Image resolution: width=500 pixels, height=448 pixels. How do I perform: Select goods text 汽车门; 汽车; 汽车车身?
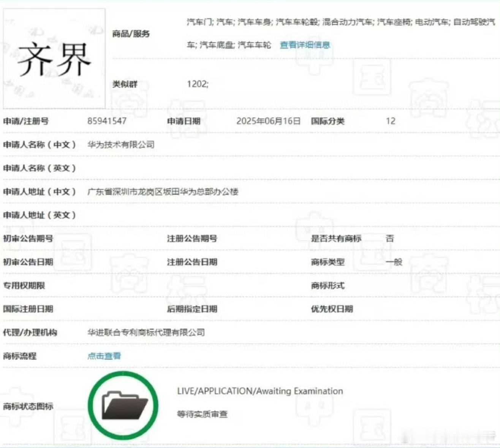(x=229, y=22)
